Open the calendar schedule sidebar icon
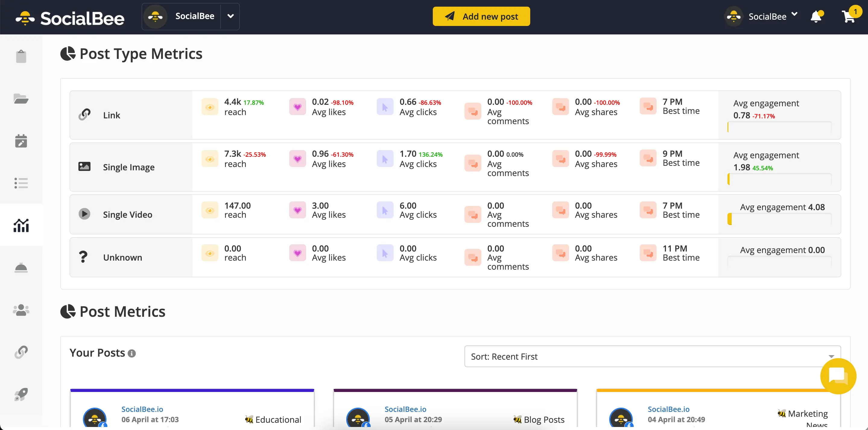 (21, 141)
